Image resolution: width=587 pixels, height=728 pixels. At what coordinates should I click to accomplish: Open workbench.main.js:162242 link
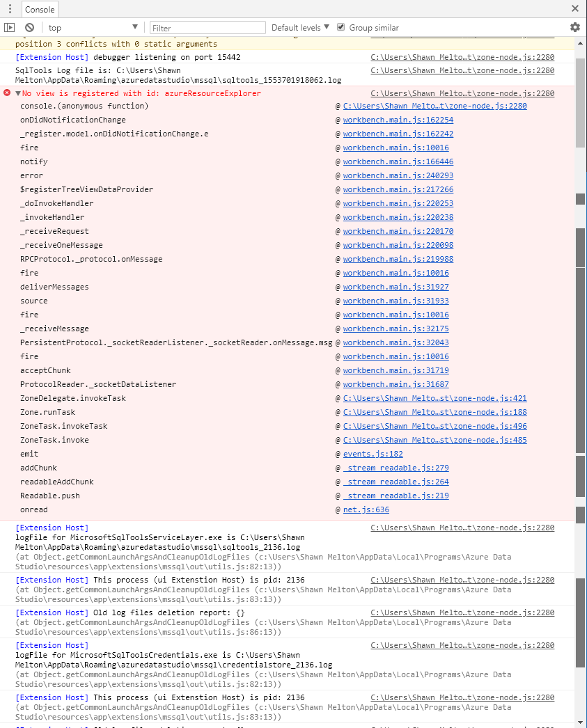click(398, 134)
